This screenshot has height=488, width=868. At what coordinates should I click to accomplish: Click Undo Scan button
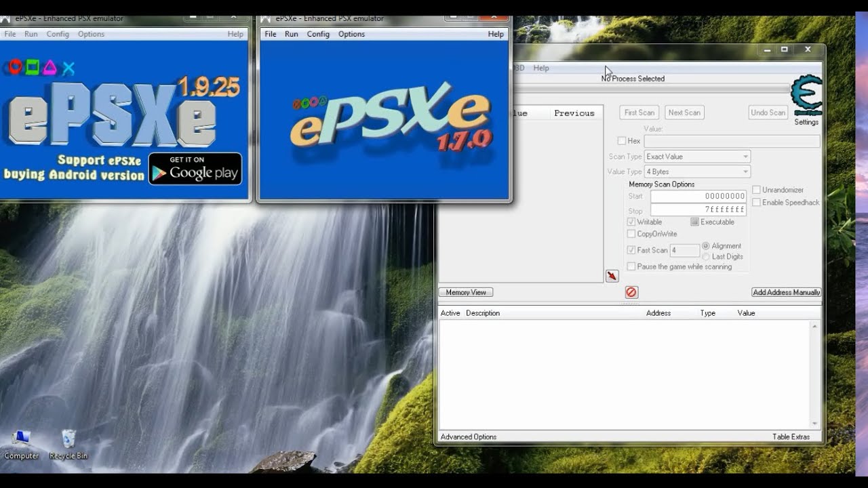tap(768, 113)
